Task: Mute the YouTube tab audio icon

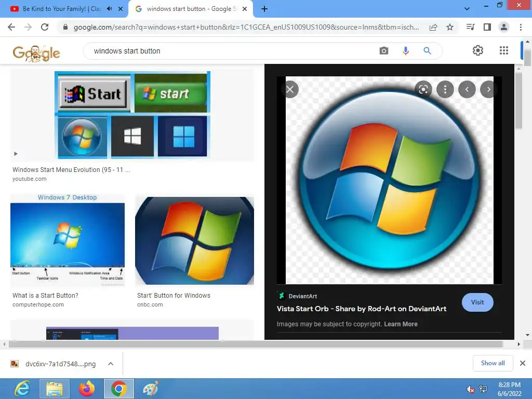Action: pos(109,9)
